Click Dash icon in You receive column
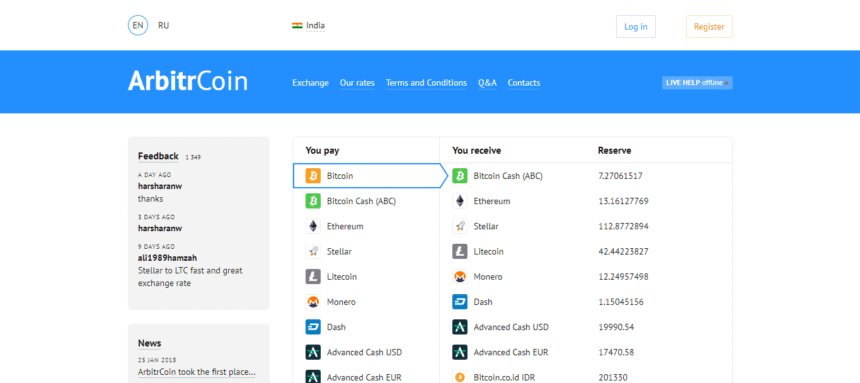This screenshot has height=383, width=860. (x=460, y=302)
